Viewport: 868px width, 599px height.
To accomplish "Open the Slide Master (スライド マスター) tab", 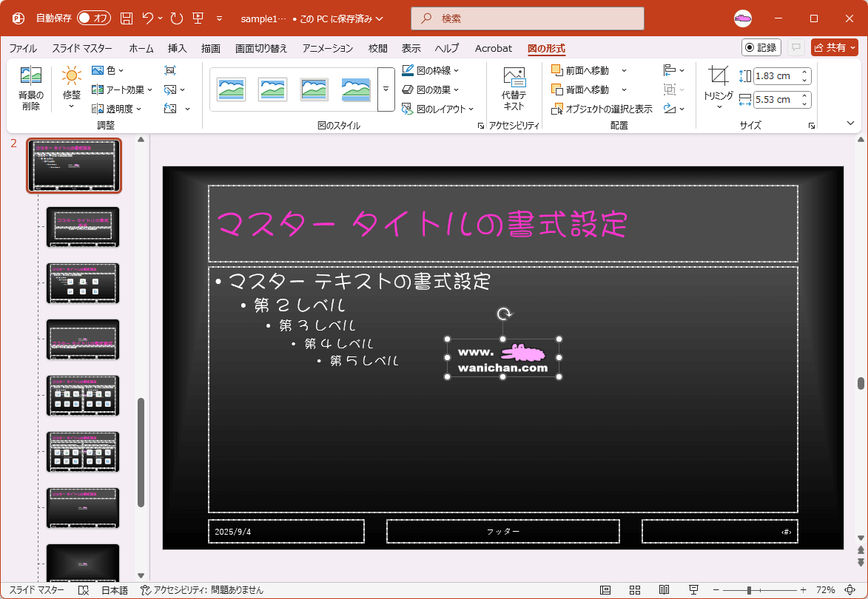I will point(82,48).
